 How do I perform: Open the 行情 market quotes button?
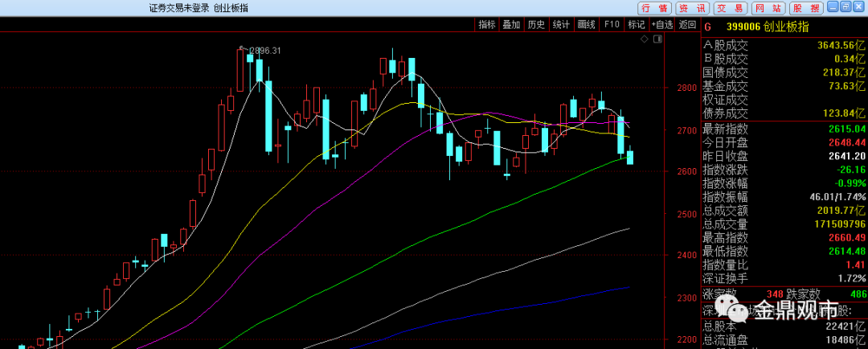click(653, 8)
